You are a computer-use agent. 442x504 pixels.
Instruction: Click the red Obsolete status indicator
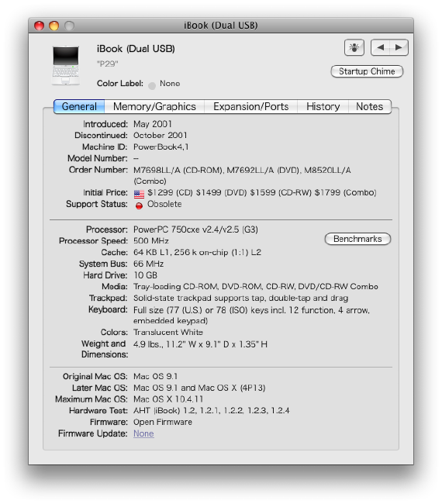139,205
